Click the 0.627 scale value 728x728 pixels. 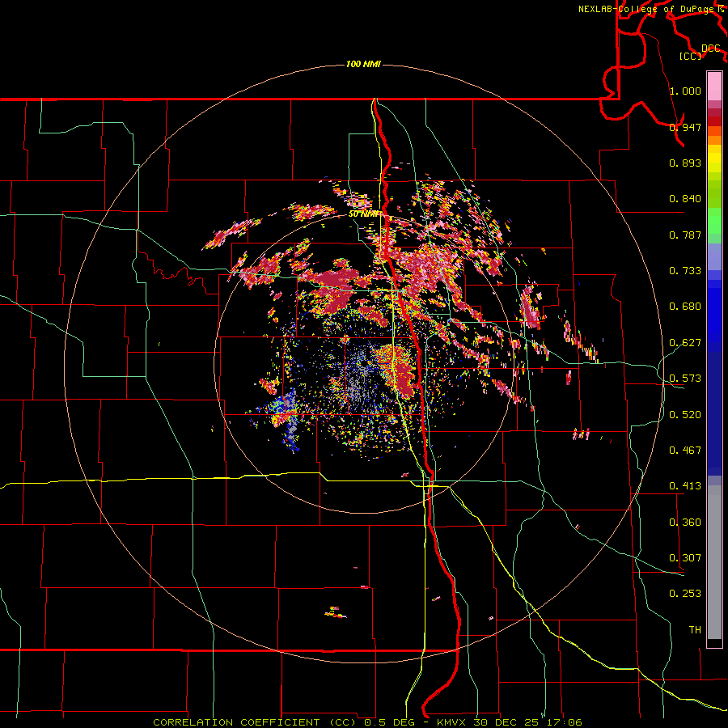point(685,343)
